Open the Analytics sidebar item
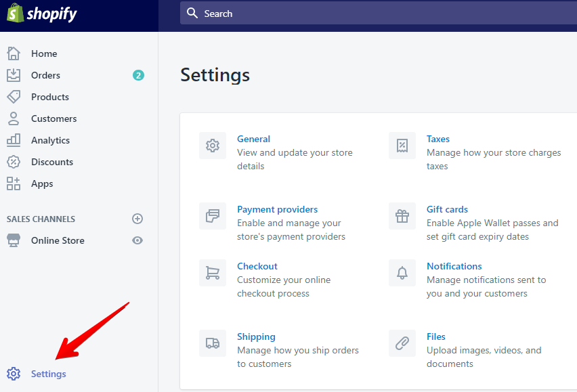This screenshot has width=577, height=392. pos(50,140)
